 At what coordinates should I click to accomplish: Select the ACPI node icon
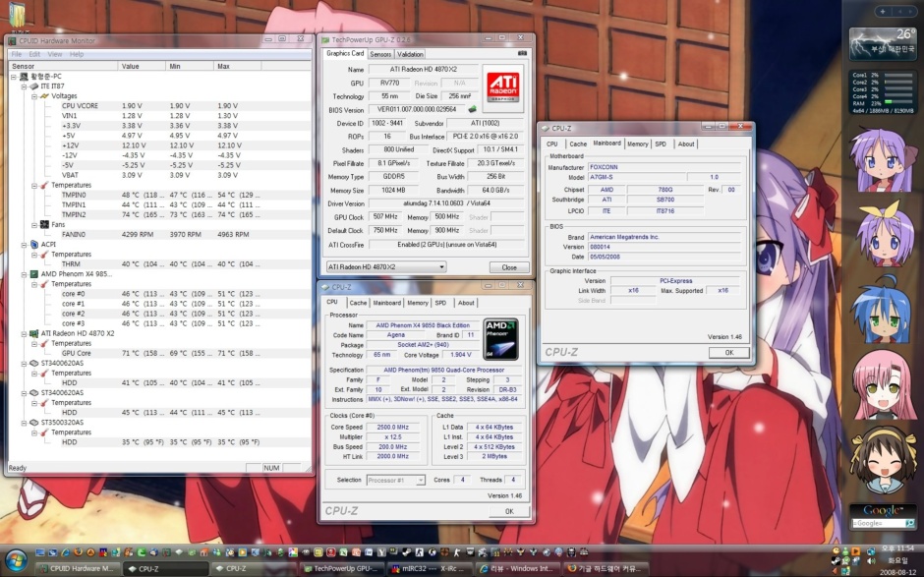(34, 244)
